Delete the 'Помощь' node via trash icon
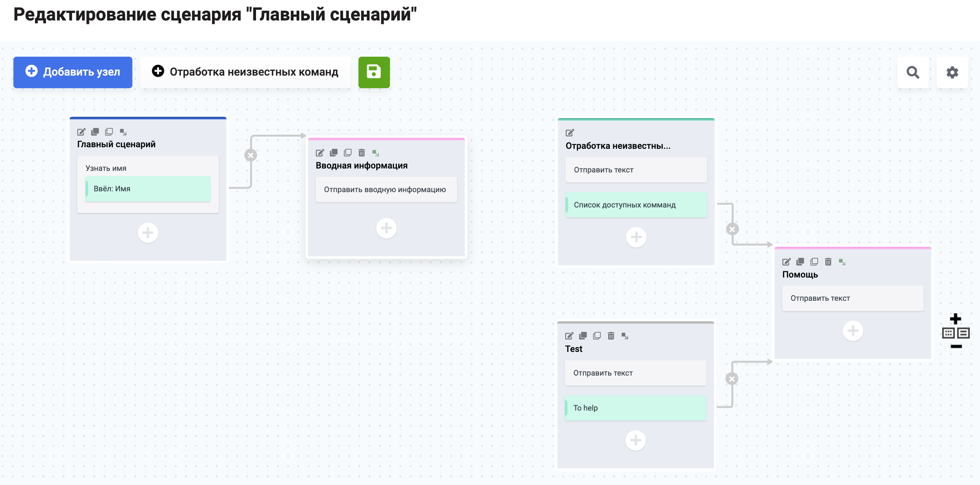Viewport: 980px width, 485px height. (828, 262)
